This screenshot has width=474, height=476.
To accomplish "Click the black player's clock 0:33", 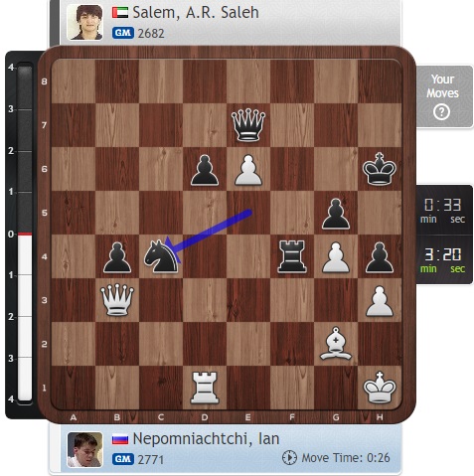I will 443,210.
